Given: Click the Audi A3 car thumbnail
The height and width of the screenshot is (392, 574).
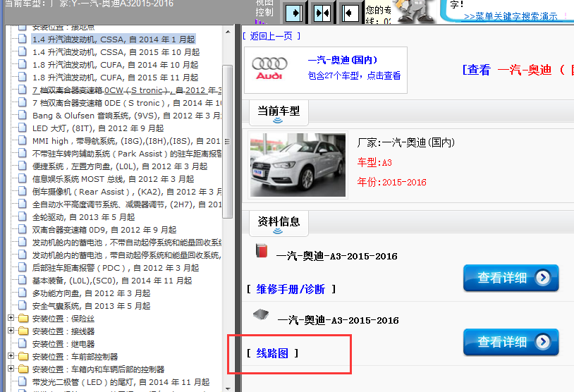Looking at the screenshot, I should point(298,165).
